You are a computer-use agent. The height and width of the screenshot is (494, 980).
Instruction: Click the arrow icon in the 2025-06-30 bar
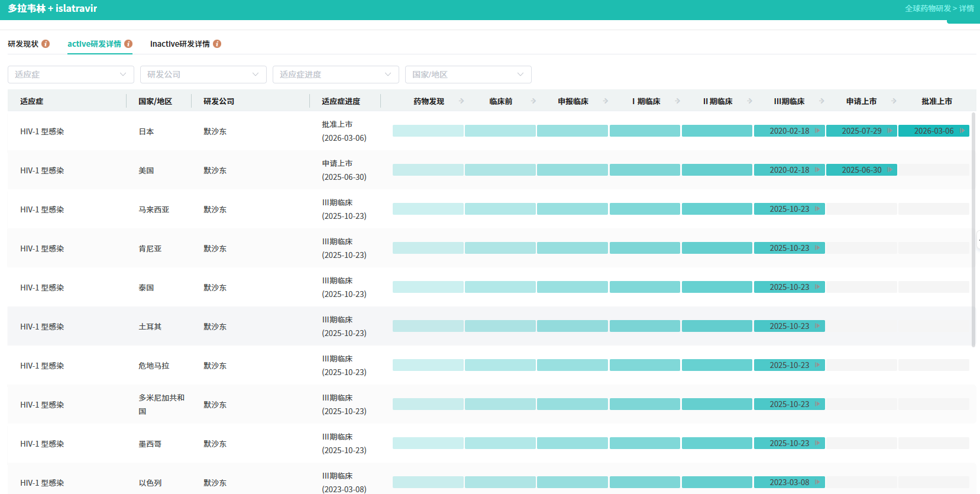coord(890,170)
